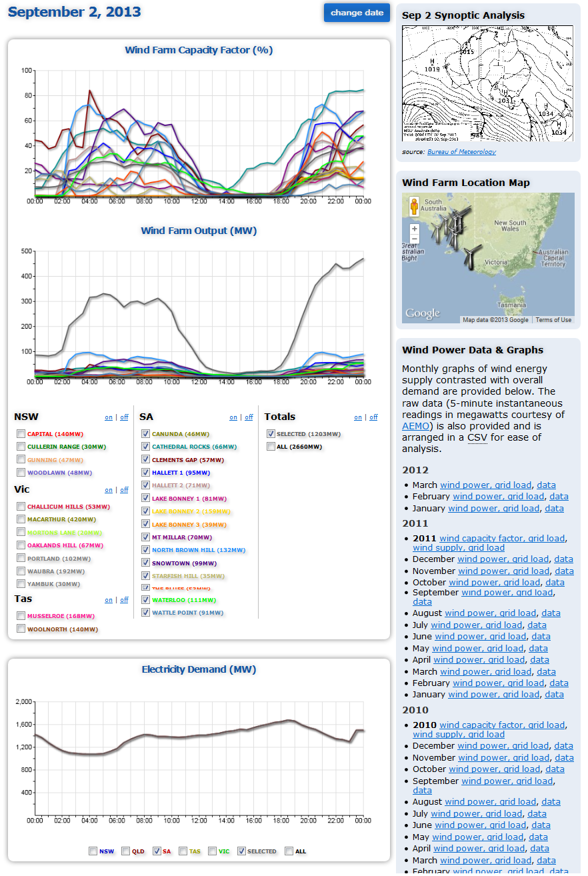Viewport: 588px width, 876px height.
Task: Zoom out on the wind farm map
Action: pos(414,239)
